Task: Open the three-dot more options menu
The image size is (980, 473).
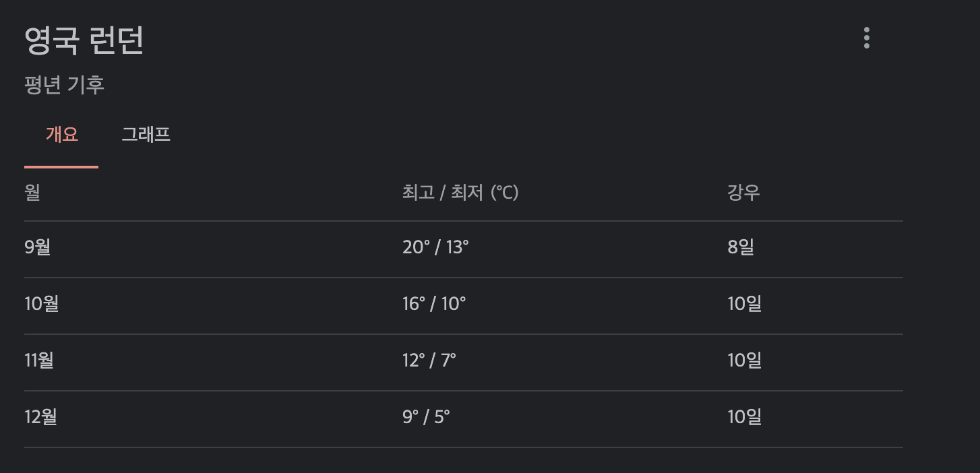Action: pos(866,38)
